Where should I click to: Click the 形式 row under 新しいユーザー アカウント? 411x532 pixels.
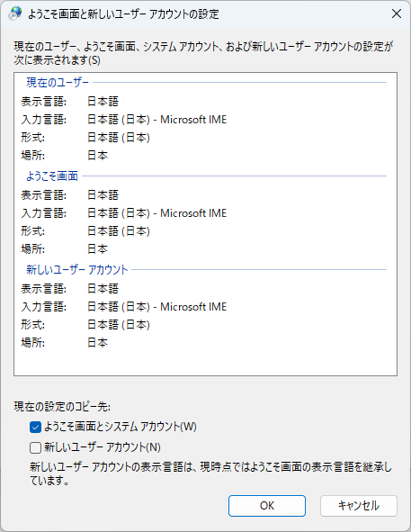coord(85,325)
